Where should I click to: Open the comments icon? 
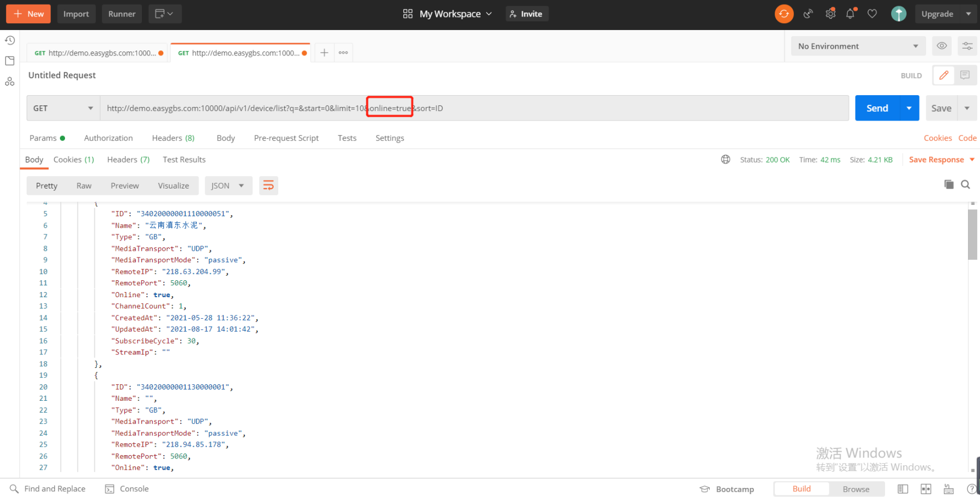tap(965, 75)
